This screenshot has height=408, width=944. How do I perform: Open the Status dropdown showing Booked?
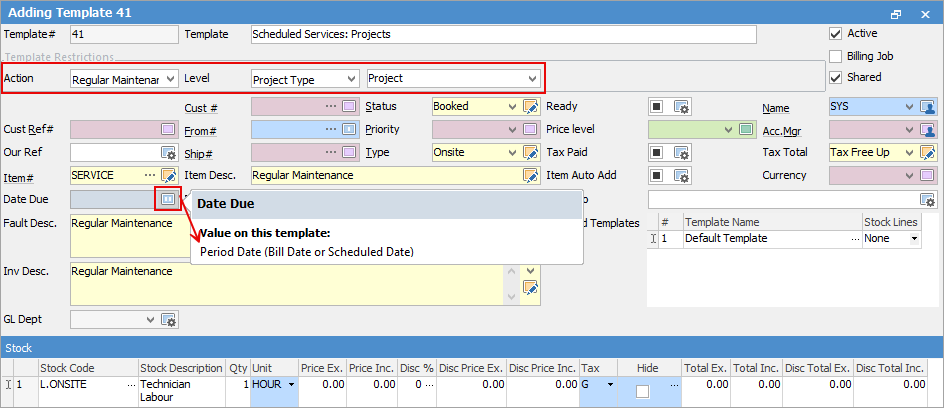[x=512, y=107]
